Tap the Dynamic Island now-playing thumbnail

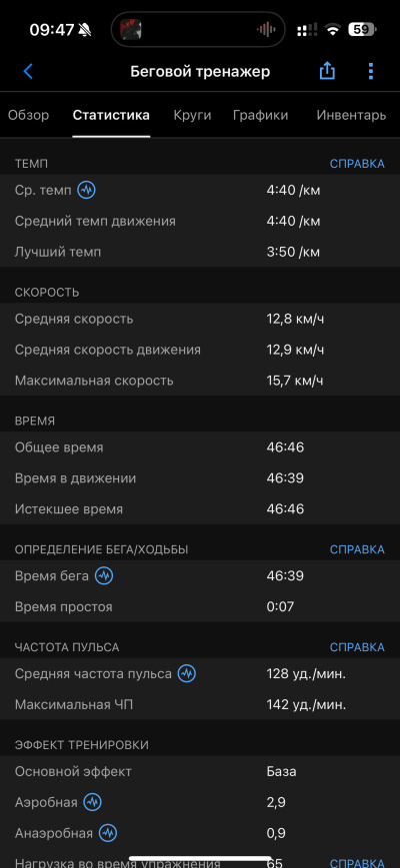click(x=131, y=29)
